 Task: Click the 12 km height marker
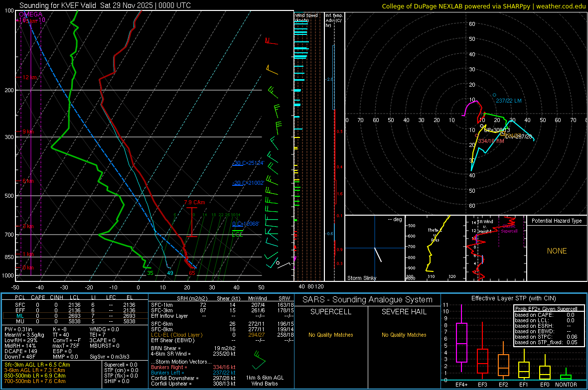30,77
